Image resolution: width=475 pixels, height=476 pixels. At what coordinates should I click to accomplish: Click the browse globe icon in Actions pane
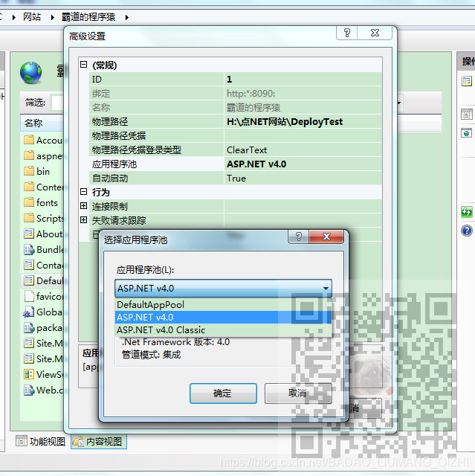(467, 133)
